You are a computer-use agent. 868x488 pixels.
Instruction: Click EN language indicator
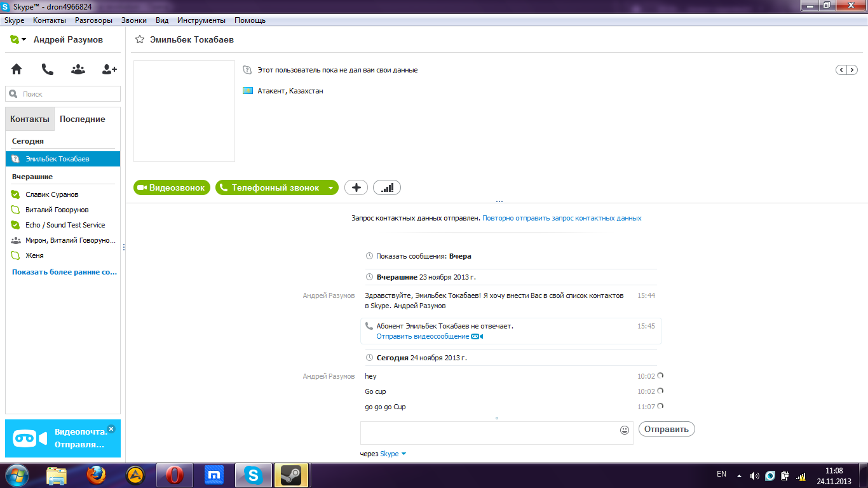(721, 474)
